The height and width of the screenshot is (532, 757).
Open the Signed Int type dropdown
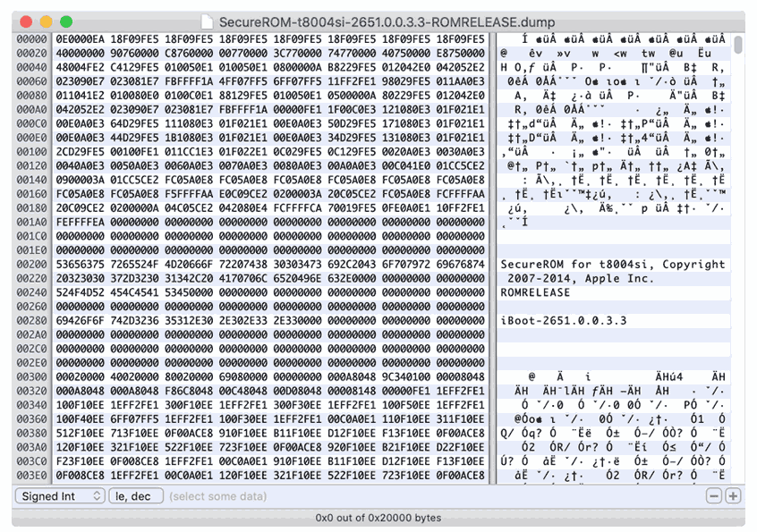(x=60, y=496)
